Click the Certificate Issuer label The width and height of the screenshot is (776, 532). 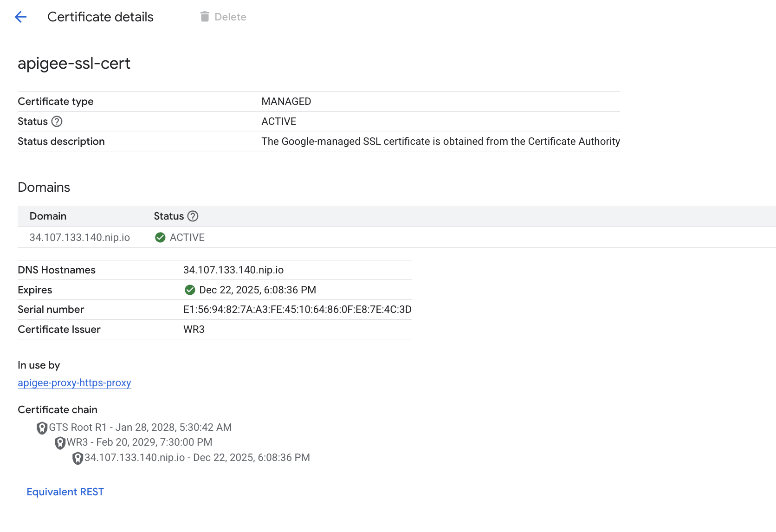(x=59, y=330)
